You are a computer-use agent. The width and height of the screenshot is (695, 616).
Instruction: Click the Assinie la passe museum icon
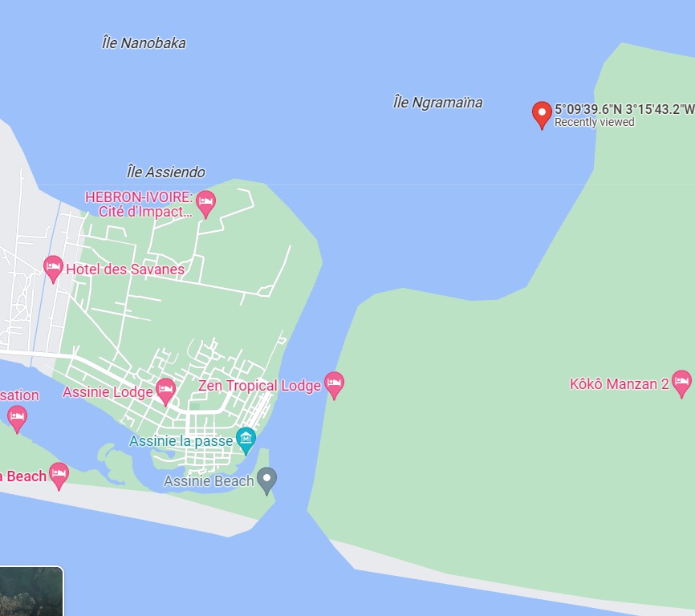246,440
